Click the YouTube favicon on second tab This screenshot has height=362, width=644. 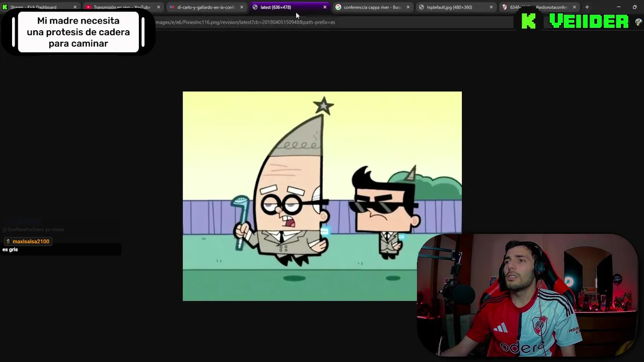coord(89,7)
